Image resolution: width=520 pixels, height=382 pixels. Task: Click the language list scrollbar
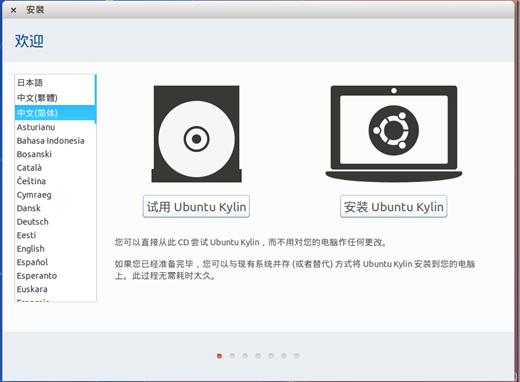tap(95, 99)
